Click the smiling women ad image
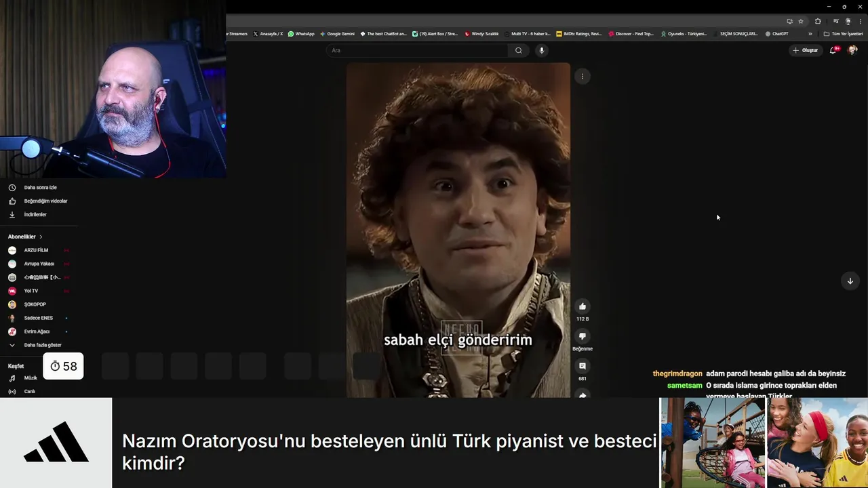 (x=818, y=443)
